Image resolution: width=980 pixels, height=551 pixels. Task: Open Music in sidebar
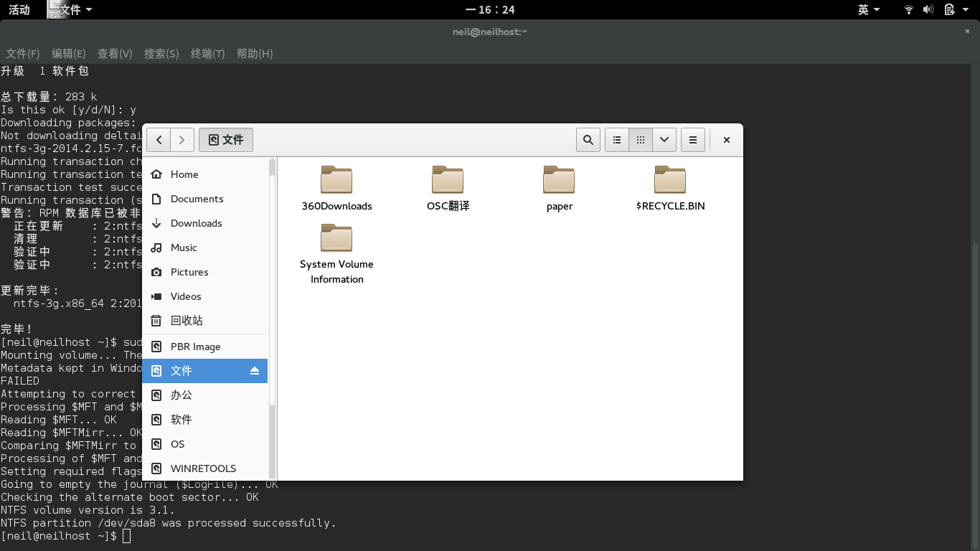click(x=205, y=248)
